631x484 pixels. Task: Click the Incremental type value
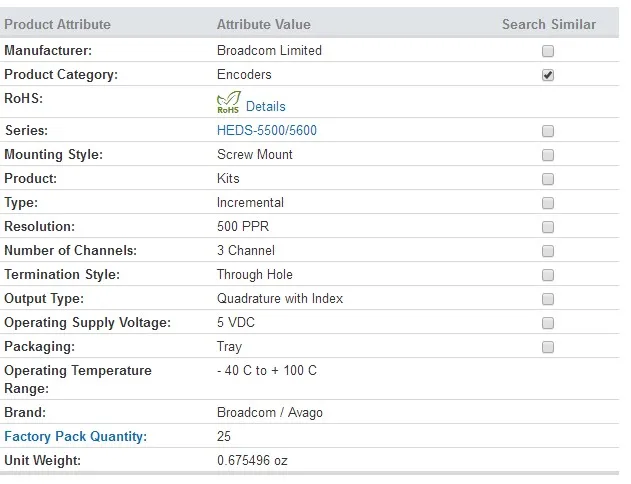coord(250,202)
